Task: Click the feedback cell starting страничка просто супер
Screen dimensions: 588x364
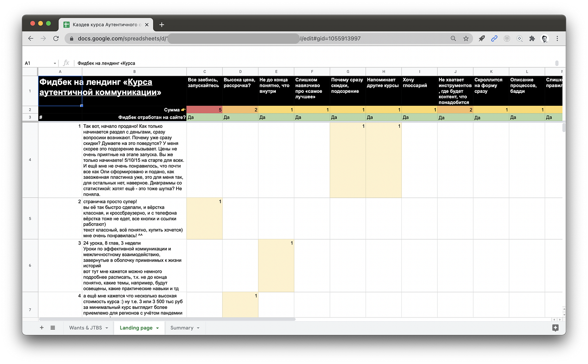Action: click(134, 218)
